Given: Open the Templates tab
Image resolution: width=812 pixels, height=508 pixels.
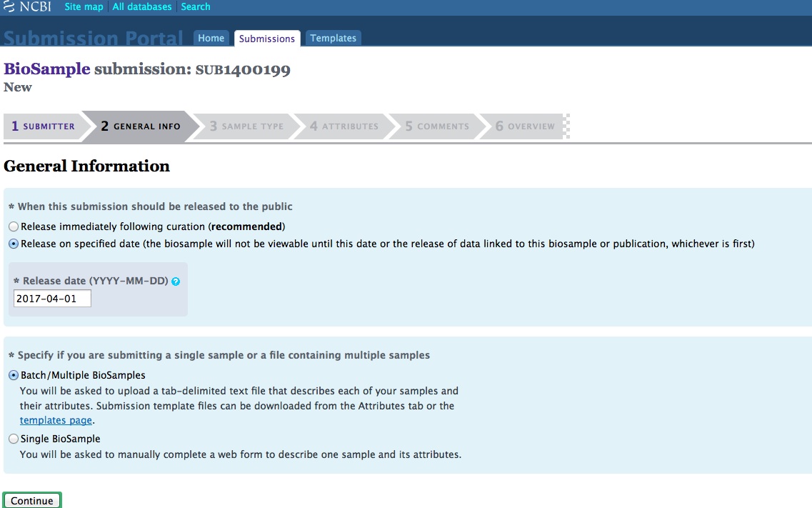Looking at the screenshot, I should [x=333, y=39].
